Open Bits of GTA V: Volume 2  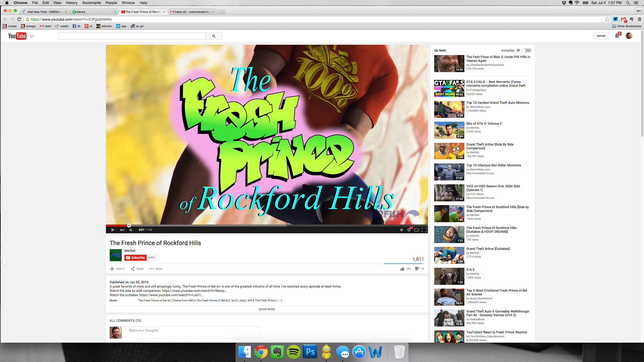tap(484, 123)
